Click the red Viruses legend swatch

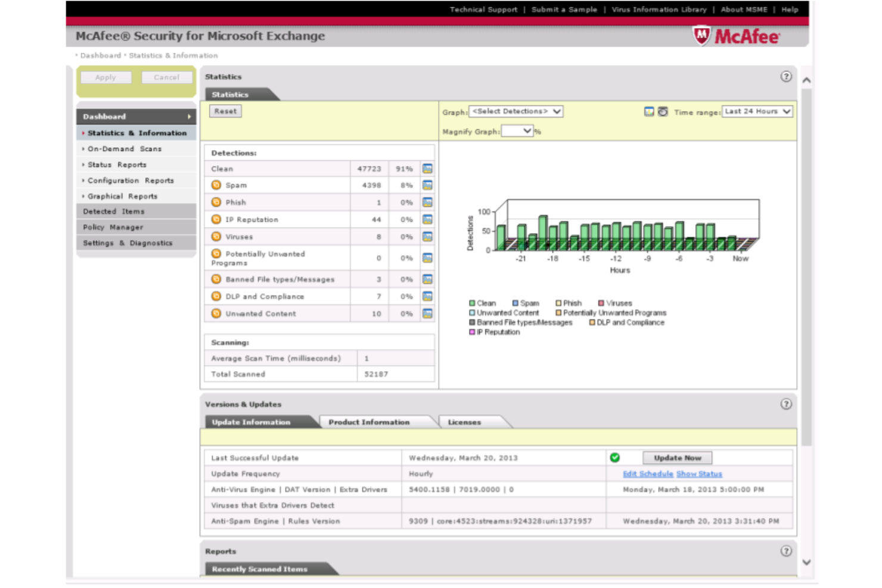pos(601,303)
